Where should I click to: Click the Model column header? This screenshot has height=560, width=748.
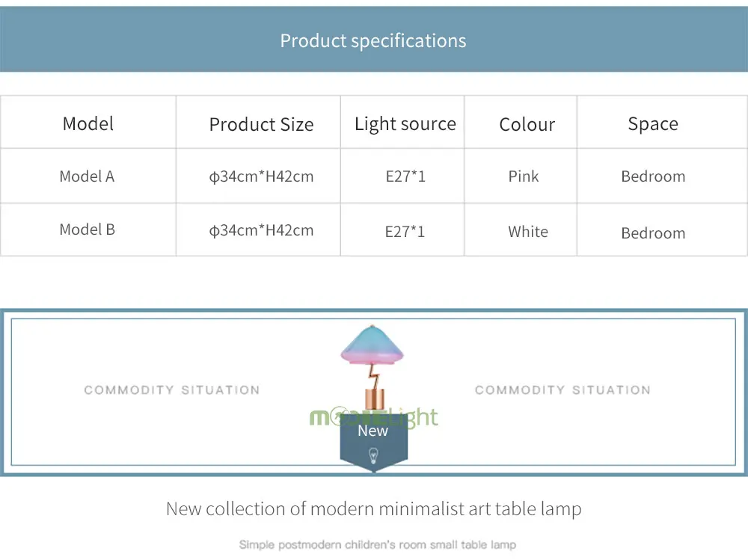click(88, 123)
